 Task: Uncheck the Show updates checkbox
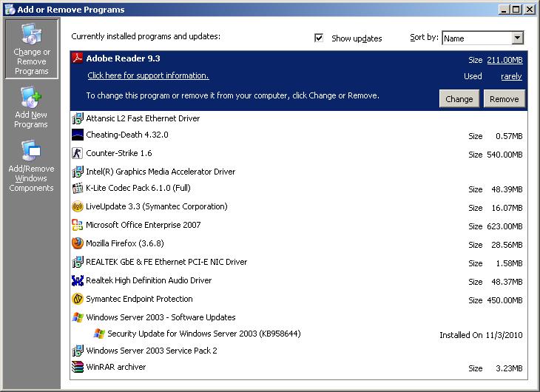(x=319, y=38)
